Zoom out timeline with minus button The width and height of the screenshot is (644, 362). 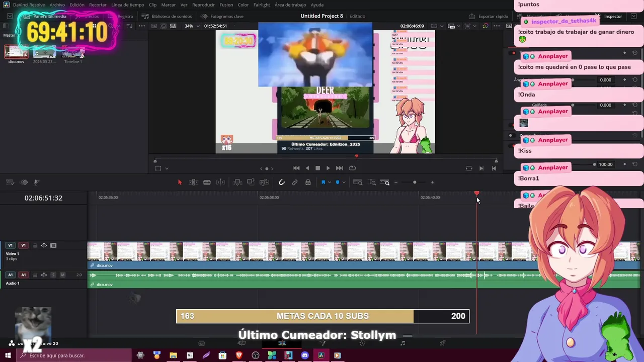pyautogui.click(x=396, y=183)
